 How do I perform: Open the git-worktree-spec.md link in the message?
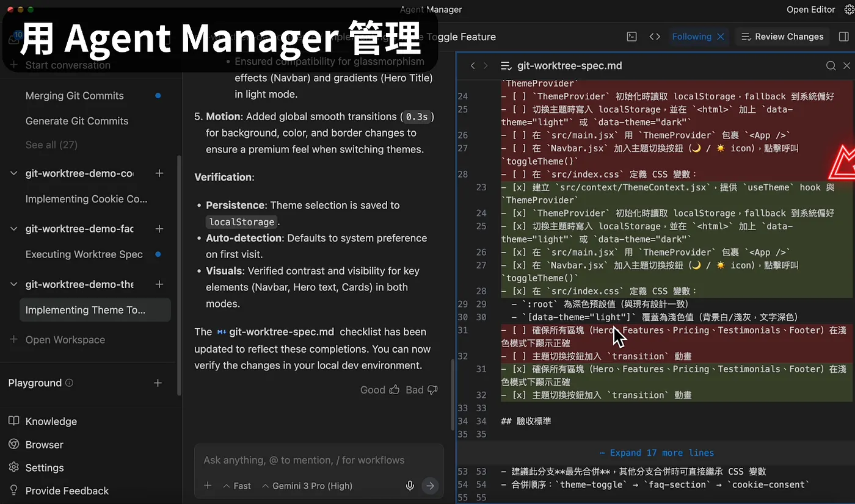pyautogui.click(x=275, y=332)
